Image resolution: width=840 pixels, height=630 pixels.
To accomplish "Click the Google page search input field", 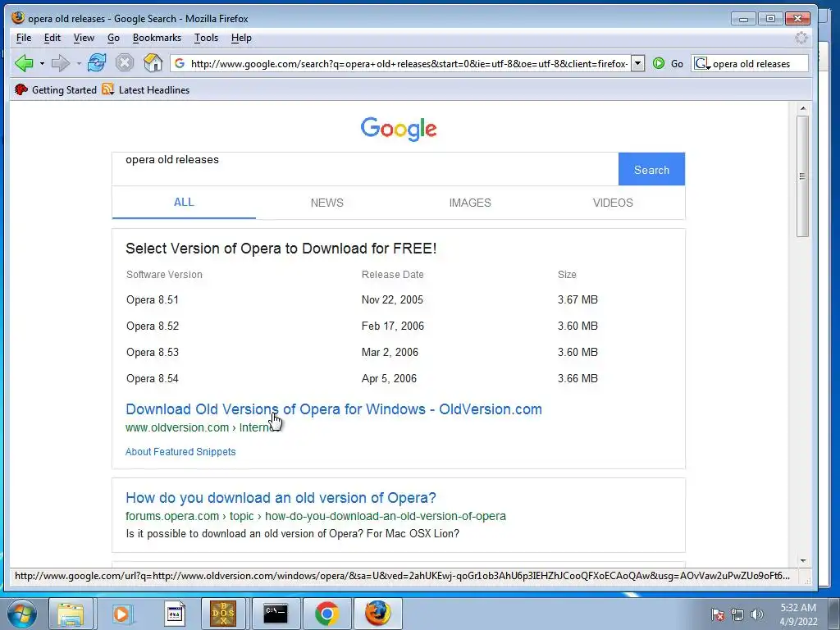I will click(x=365, y=169).
